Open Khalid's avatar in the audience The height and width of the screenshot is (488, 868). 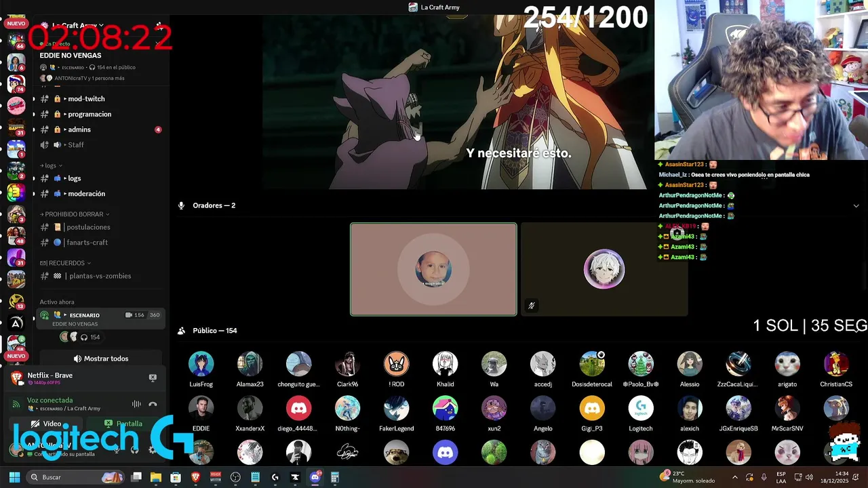pos(445,364)
